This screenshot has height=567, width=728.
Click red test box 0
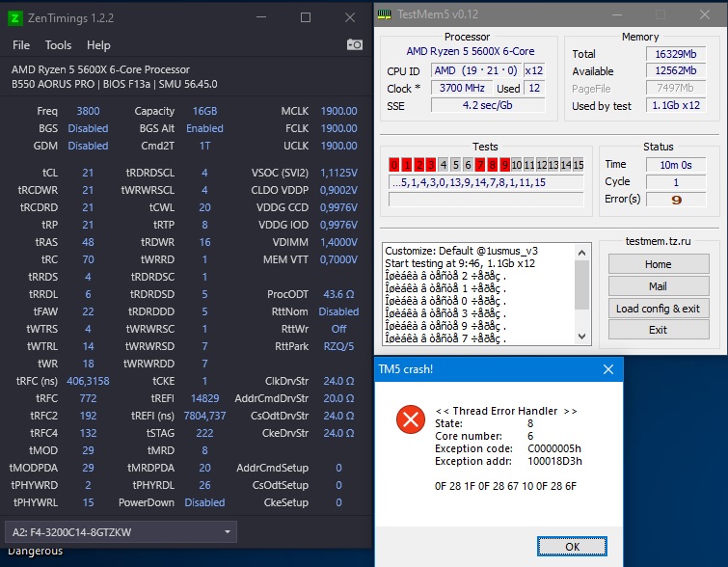point(394,164)
